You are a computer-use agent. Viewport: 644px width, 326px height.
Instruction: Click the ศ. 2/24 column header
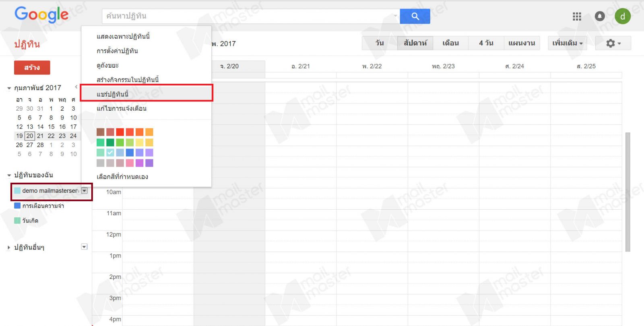point(515,66)
